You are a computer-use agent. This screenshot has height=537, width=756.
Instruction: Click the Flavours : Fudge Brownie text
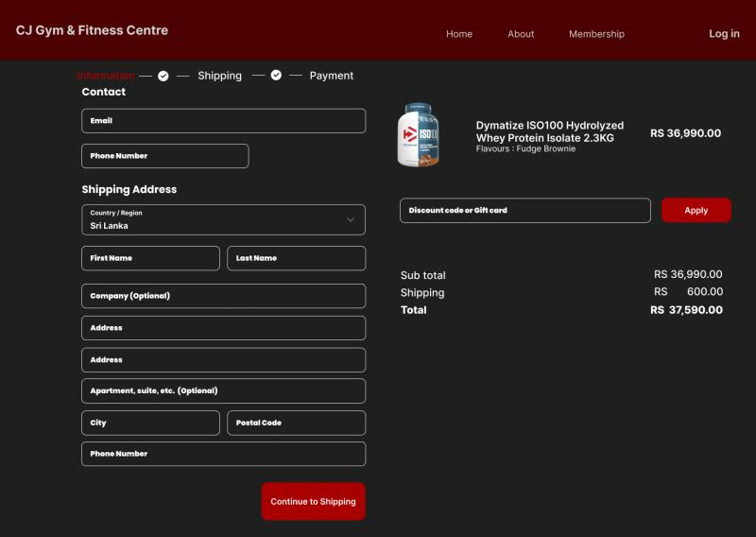tap(525, 148)
